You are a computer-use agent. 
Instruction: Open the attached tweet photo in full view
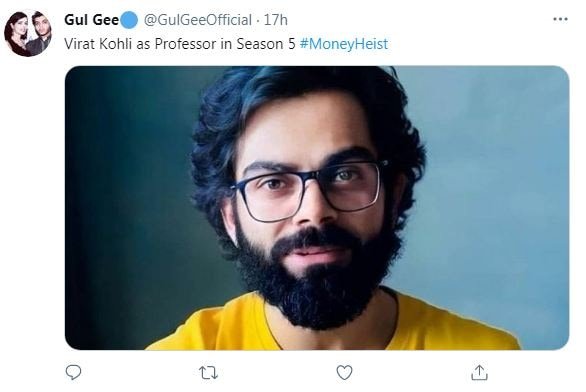(317, 208)
